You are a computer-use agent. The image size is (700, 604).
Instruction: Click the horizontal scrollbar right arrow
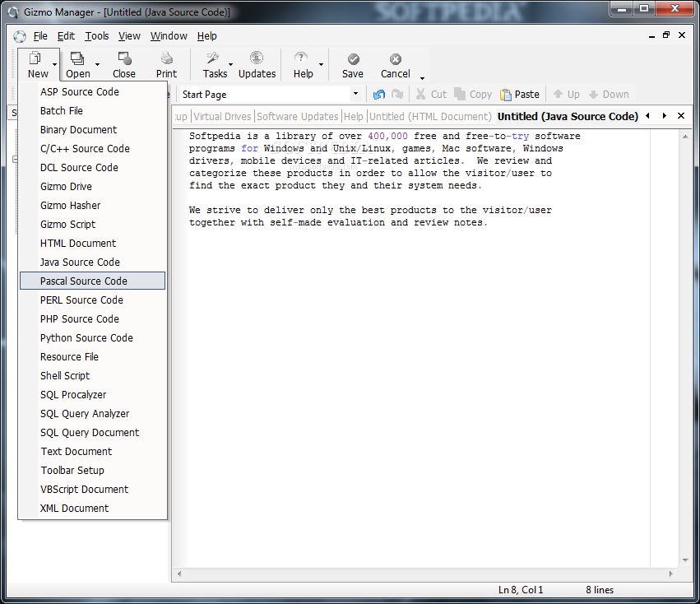[x=671, y=574]
